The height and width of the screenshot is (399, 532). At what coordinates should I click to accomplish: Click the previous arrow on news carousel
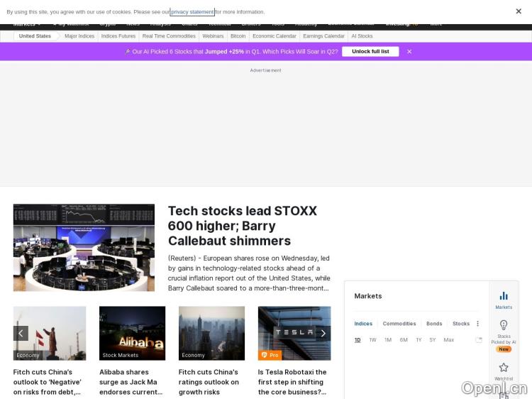click(21, 333)
